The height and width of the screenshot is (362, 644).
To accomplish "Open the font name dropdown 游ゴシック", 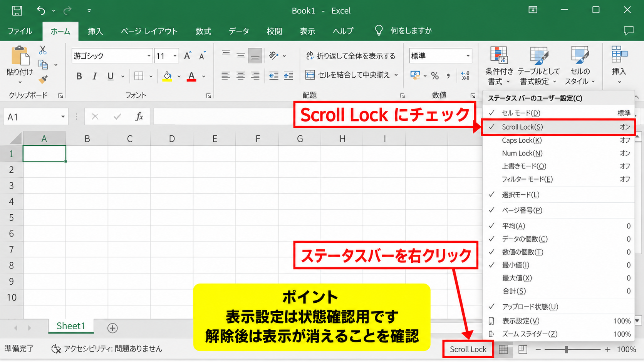I will click(149, 56).
